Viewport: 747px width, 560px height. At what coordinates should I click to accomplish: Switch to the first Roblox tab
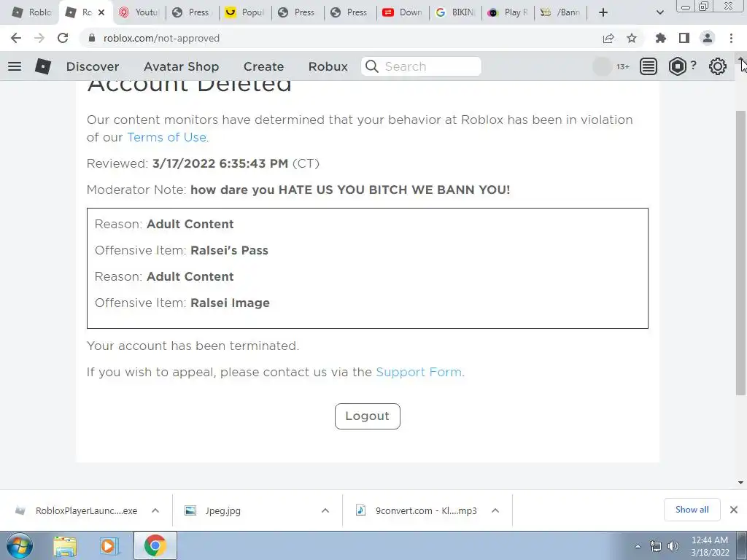31,12
